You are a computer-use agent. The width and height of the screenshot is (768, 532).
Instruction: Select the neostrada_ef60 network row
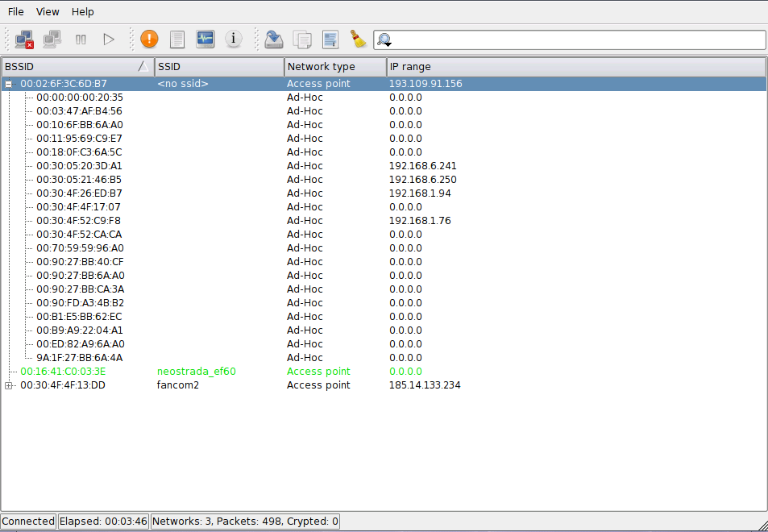384,372
